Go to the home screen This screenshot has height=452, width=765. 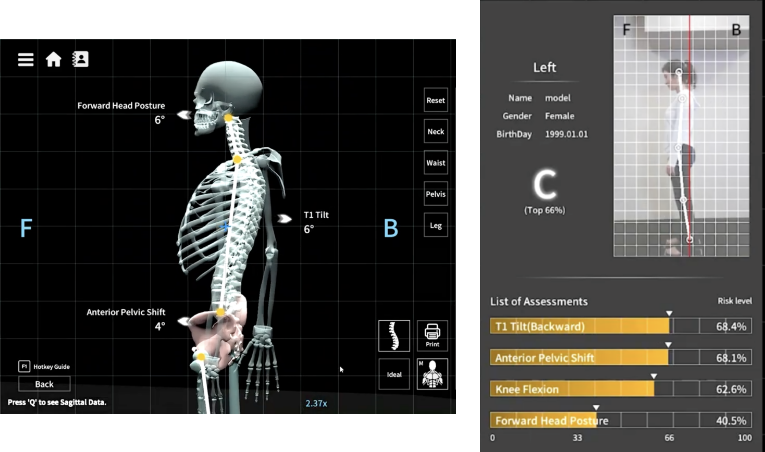click(x=54, y=59)
